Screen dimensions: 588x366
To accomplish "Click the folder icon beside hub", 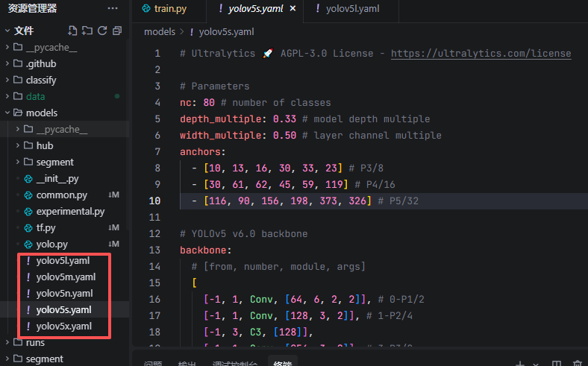I will 28,145.
